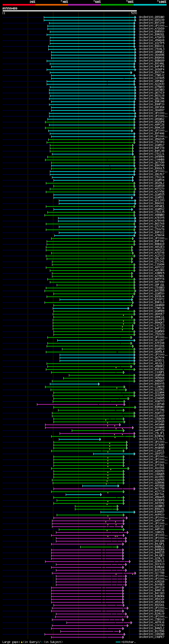Click the green ~80% identity legend segment
Screen dimensions: 169x644
117,5
